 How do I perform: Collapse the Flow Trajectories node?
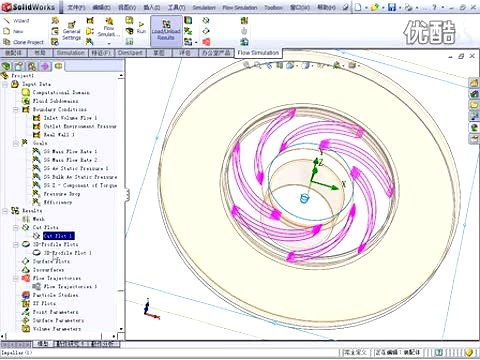15,278
